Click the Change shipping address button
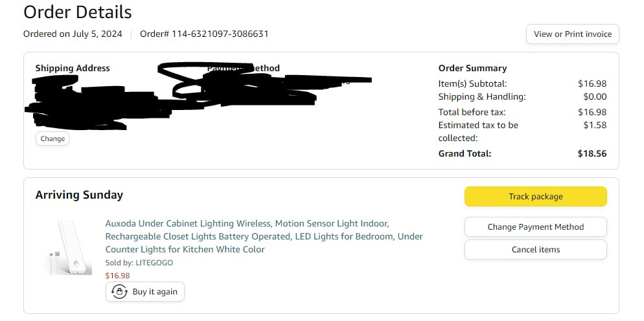The height and width of the screenshot is (321, 644). coord(52,138)
